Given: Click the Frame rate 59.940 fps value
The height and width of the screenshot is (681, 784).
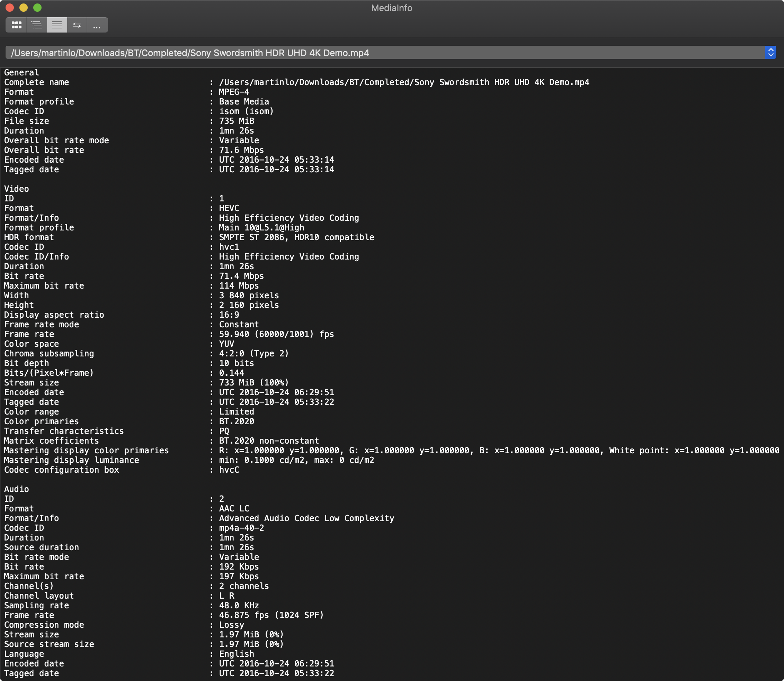Looking at the screenshot, I should point(276,334).
